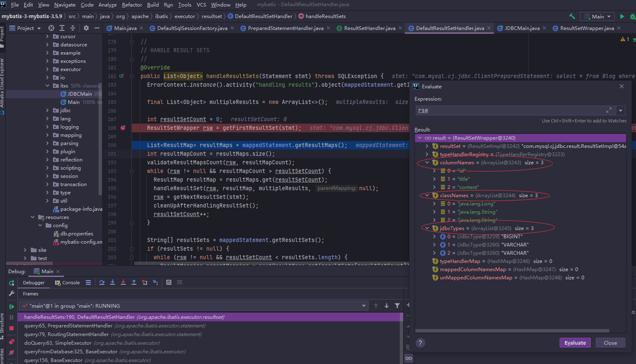
Task: Pause the running program
Action: [x=12, y=317]
